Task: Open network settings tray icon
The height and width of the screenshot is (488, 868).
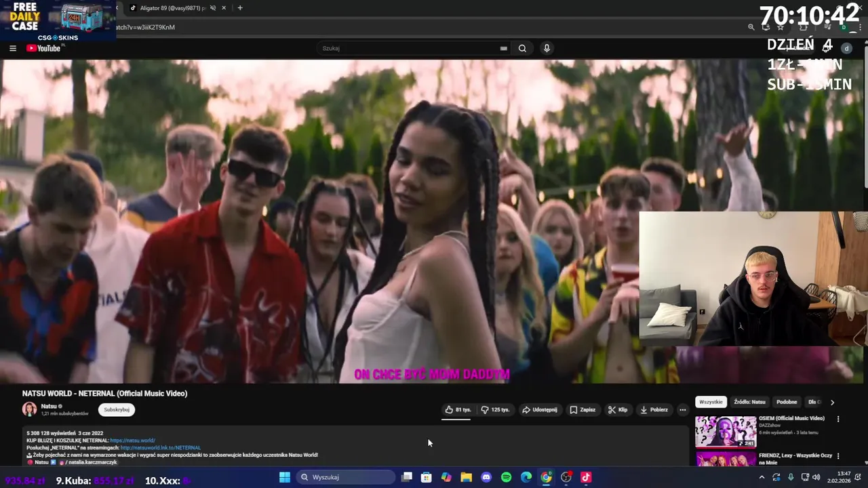Action: tap(805, 477)
